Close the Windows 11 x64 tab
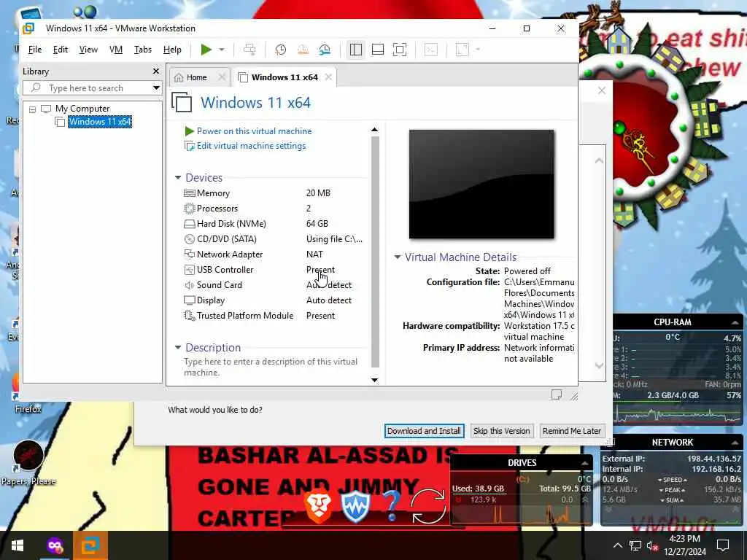This screenshot has width=747, height=560. [x=328, y=77]
